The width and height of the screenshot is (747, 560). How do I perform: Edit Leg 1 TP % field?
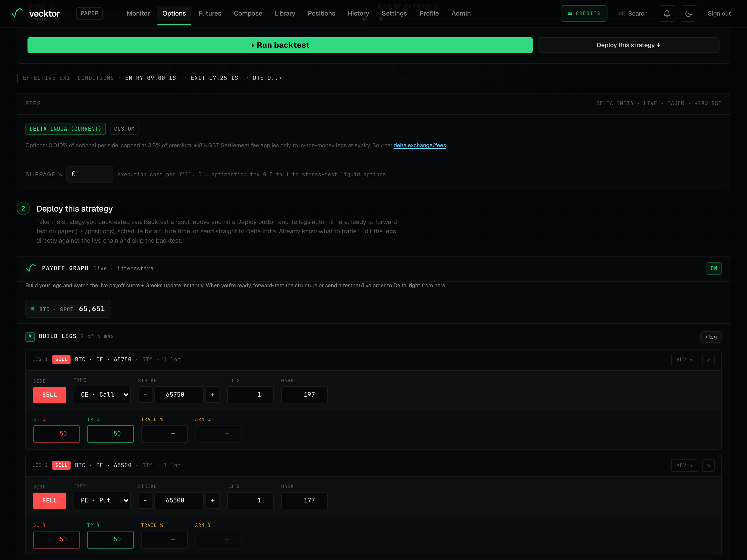110,434
